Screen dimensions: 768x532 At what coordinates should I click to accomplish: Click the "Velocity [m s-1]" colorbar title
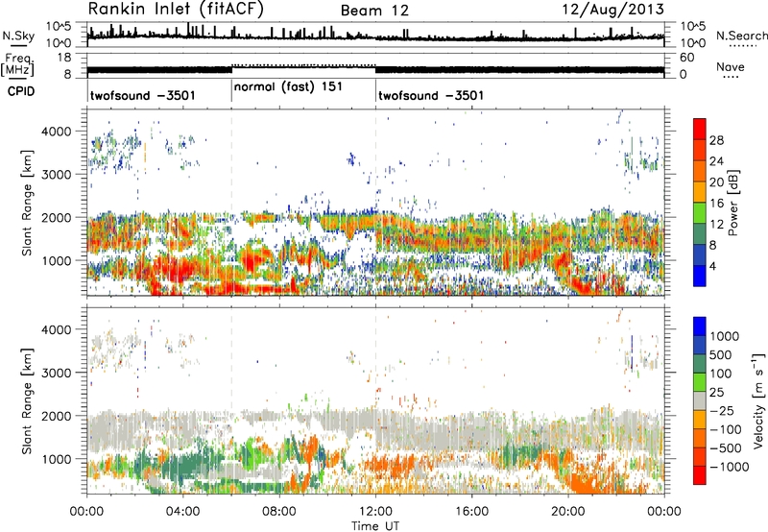click(758, 400)
